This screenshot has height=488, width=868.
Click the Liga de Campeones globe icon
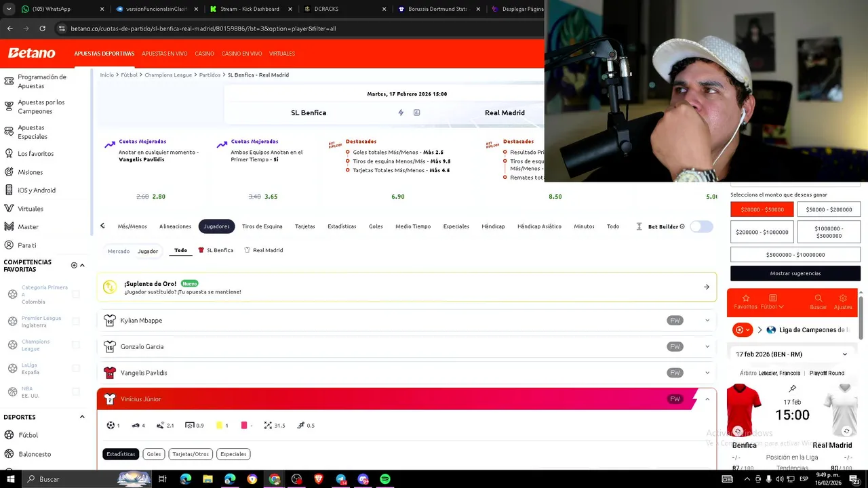click(771, 330)
